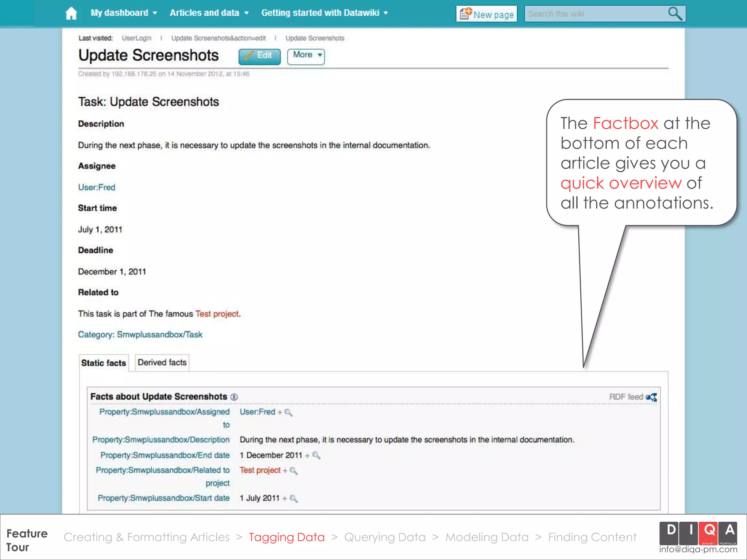Create a New page
The height and width of the screenshot is (560, 747).
point(487,14)
